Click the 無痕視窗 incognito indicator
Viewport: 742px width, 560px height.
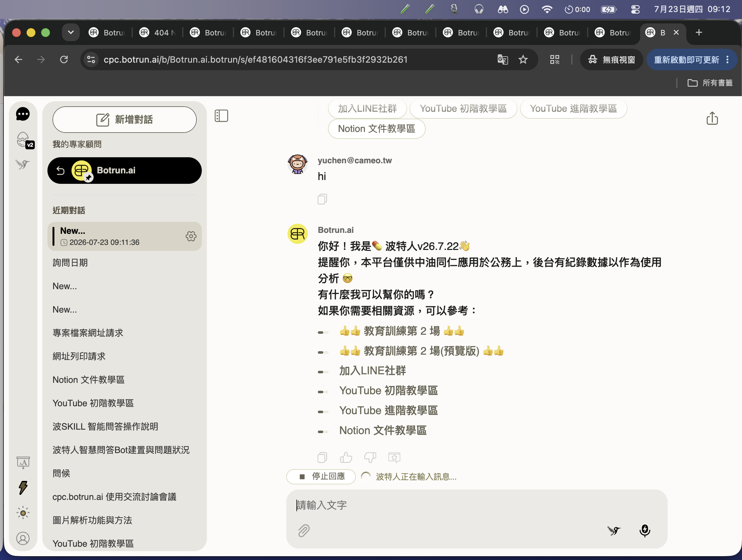coord(611,60)
